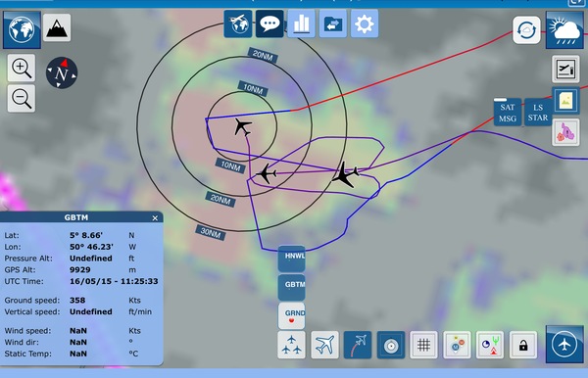Toggle the SAT MSG layer
588x378 pixels.
[x=508, y=112]
